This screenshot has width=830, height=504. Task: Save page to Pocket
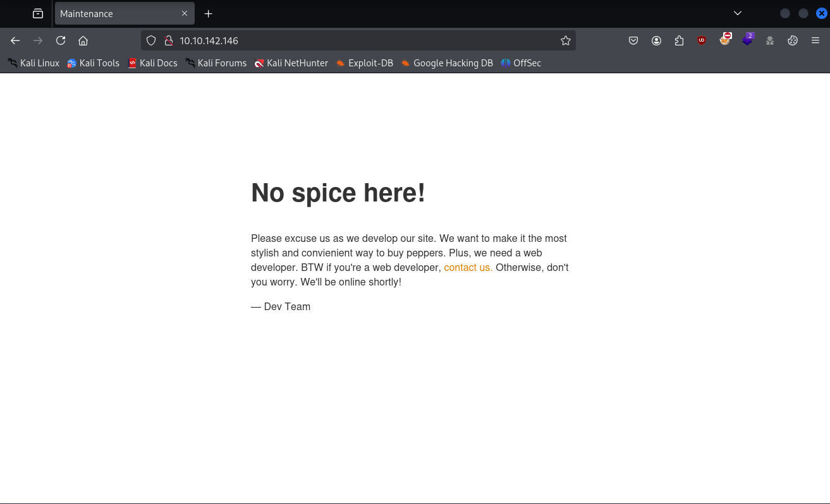[633, 40]
